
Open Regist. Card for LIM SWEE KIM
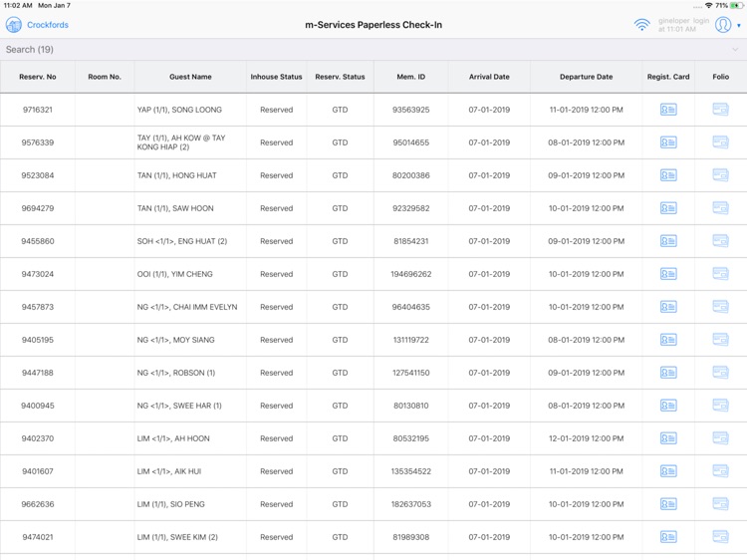[x=668, y=537]
